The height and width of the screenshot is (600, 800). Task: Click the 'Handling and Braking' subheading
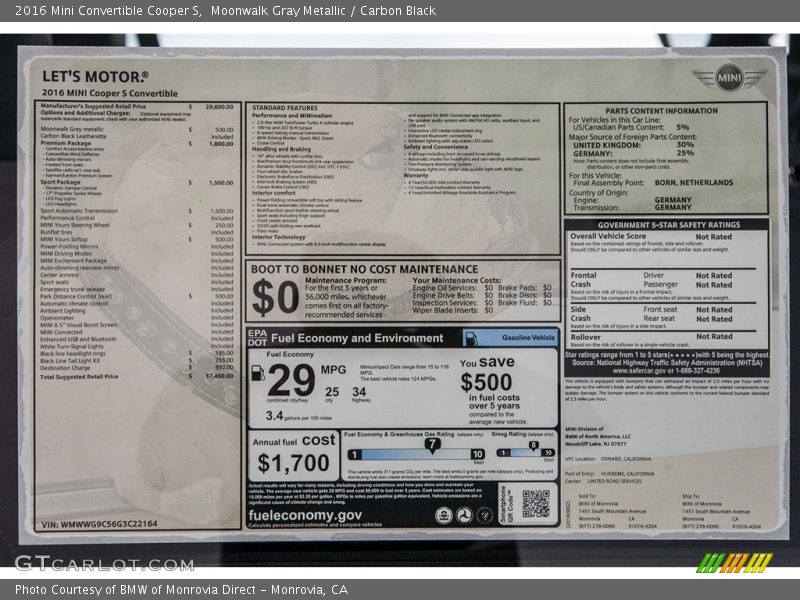281,149
